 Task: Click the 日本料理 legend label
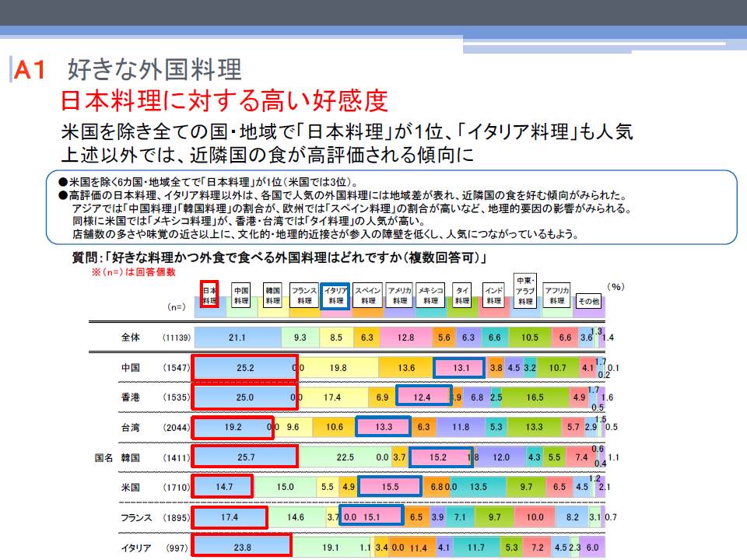209,295
